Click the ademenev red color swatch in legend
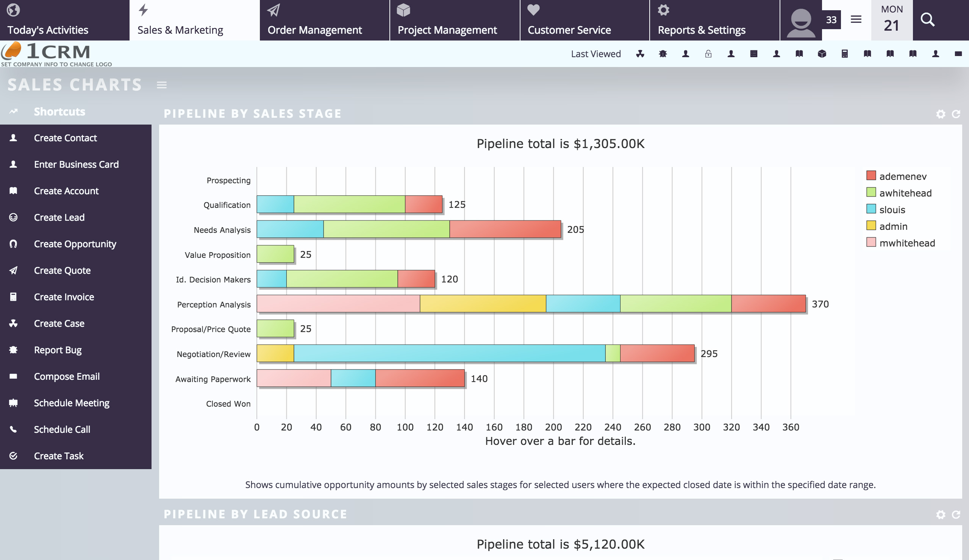 coord(871,176)
